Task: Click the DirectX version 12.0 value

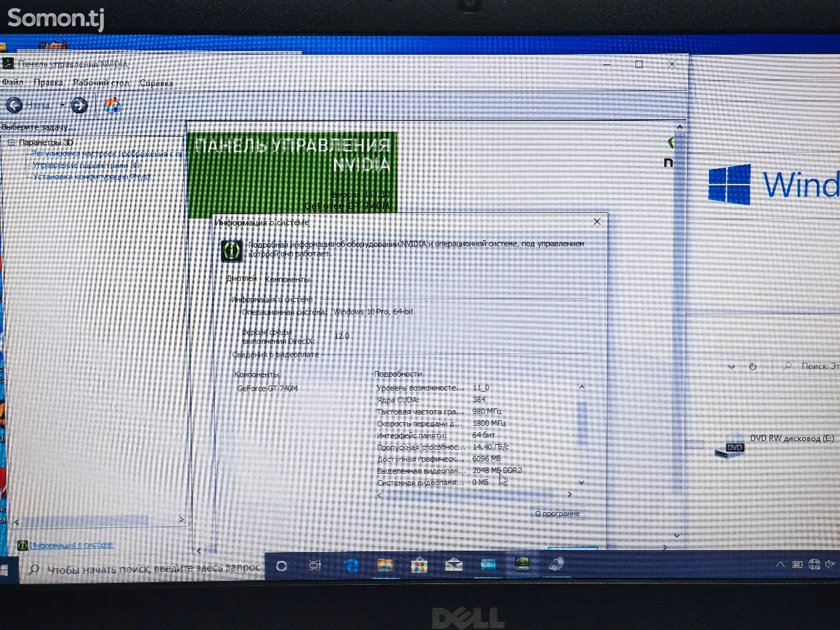Action: (x=342, y=336)
